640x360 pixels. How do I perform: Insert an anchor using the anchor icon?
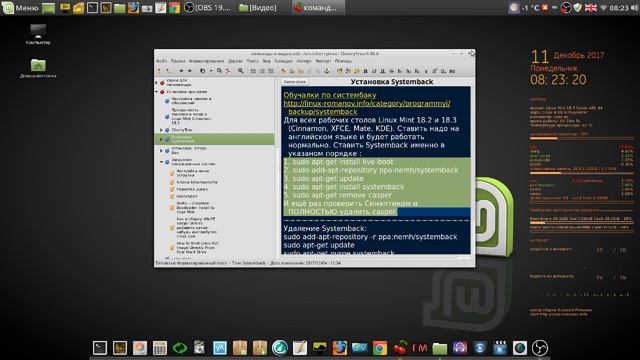tap(327, 71)
